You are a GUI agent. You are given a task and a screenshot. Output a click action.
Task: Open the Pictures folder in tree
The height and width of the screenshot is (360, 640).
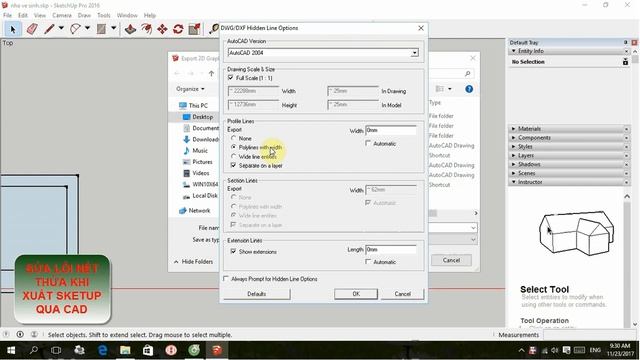[x=198, y=162]
